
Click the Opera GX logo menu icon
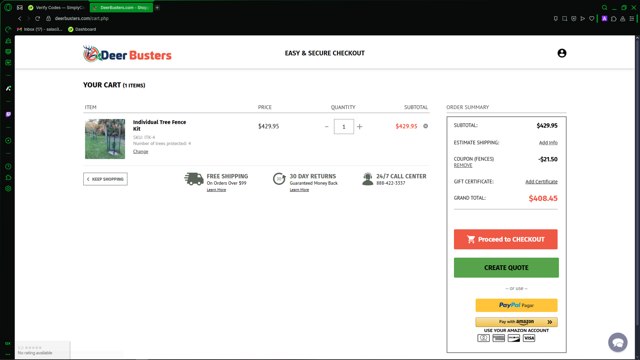pos(8,7)
